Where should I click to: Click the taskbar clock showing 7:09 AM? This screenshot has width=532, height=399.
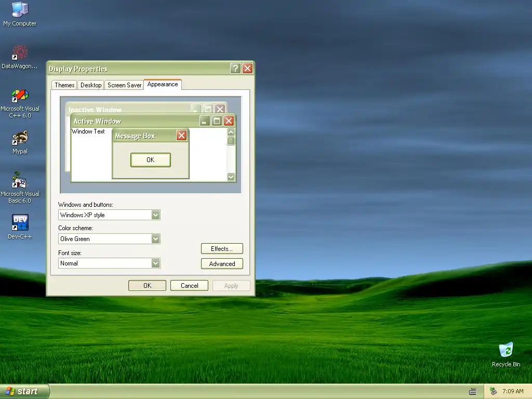coord(513,391)
